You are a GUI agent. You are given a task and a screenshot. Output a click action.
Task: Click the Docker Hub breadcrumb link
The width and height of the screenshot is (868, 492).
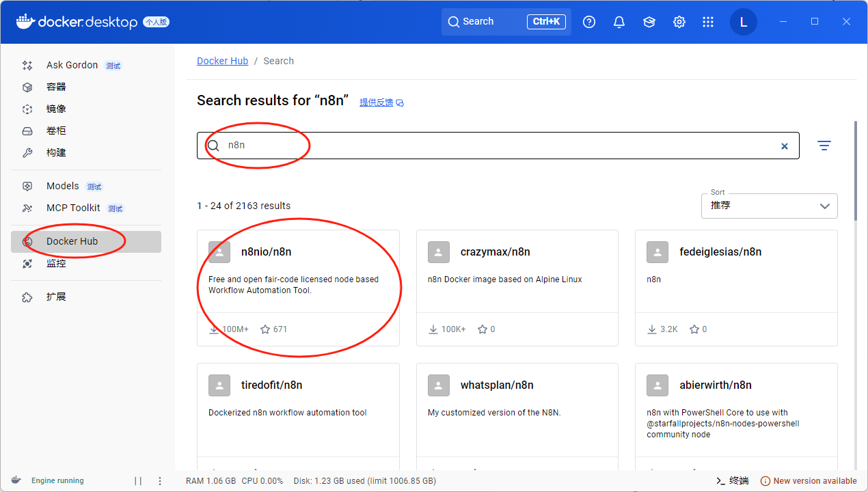pyautogui.click(x=222, y=61)
